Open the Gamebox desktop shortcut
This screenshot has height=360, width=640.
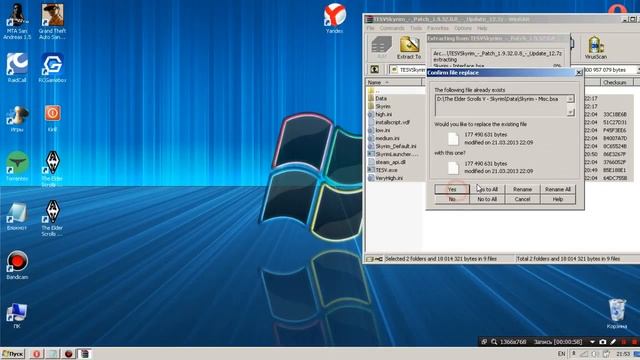(52, 67)
